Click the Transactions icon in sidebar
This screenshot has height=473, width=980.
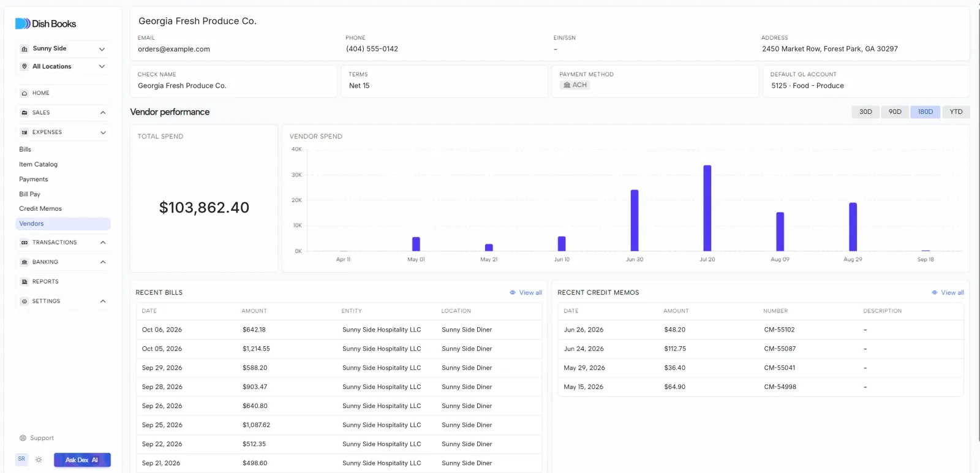click(24, 243)
